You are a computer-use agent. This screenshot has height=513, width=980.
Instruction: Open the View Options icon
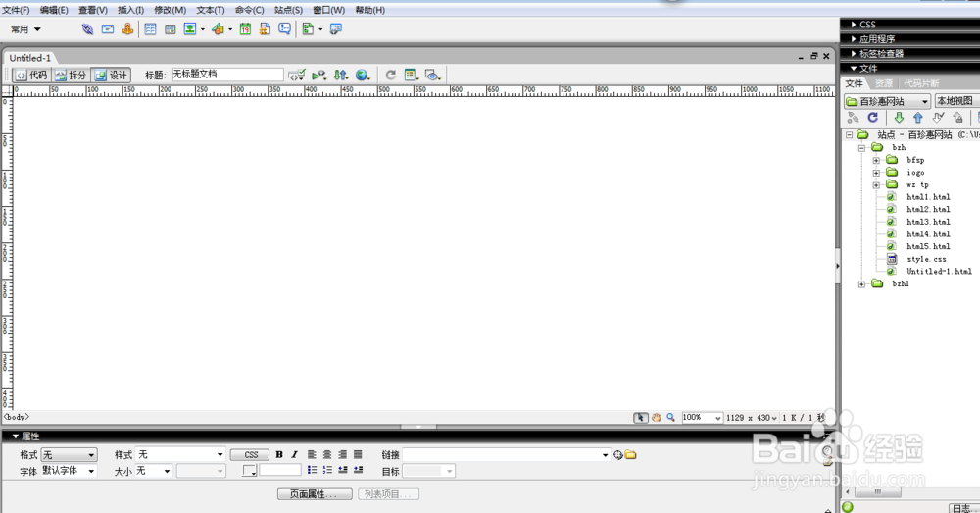412,76
